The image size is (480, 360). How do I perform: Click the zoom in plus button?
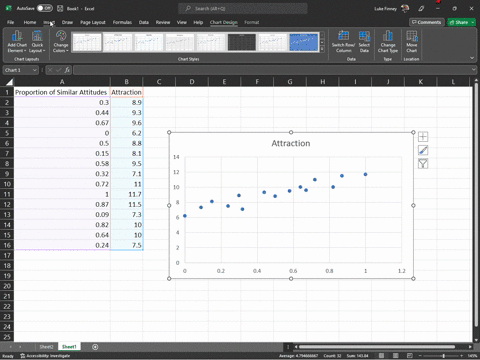(462, 356)
